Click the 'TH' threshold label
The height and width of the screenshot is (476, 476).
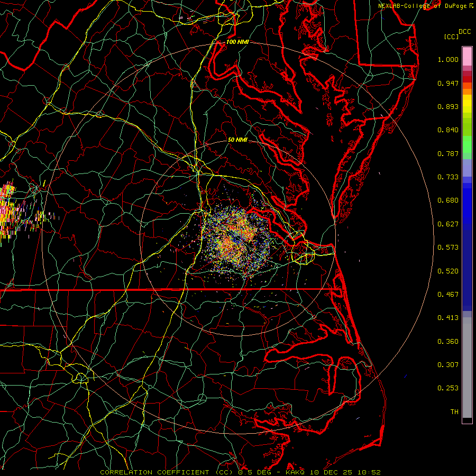pyautogui.click(x=454, y=412)
